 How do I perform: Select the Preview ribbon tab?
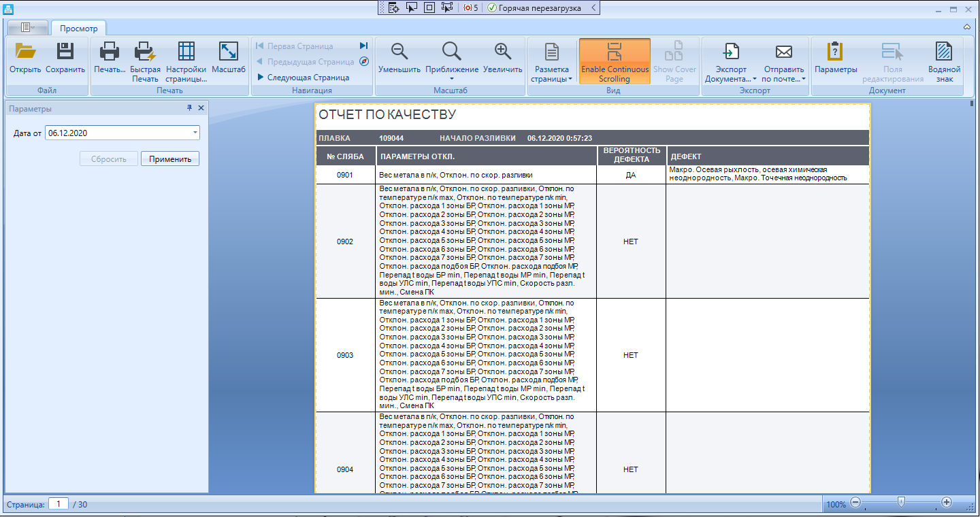[78, 29]
